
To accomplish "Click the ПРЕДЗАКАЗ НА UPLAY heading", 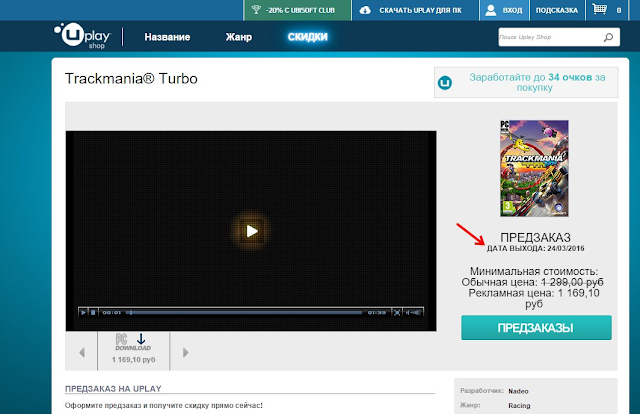I will click(x=113, y=389).
